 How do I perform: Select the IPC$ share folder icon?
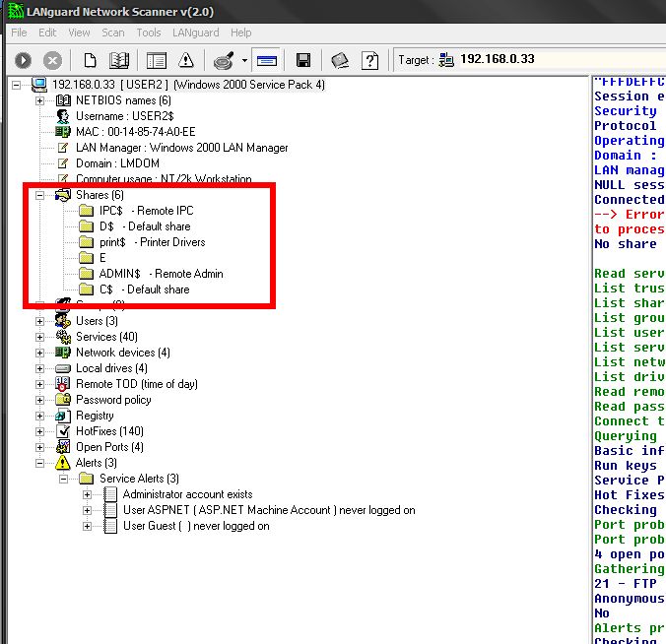click(87, 210)
